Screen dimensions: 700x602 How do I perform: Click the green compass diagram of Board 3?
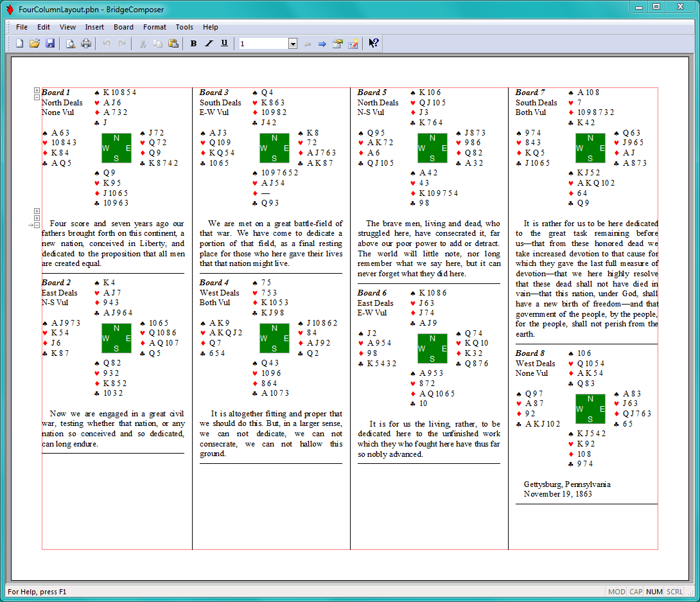[x=274, y=148]
